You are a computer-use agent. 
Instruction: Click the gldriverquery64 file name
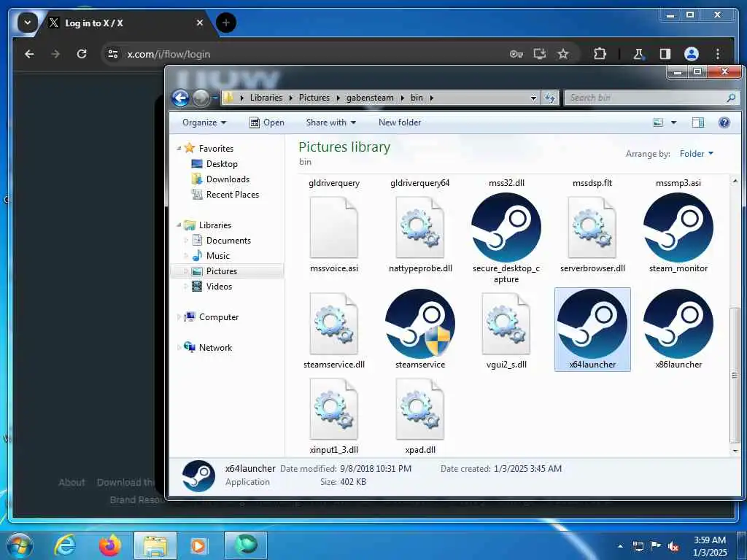pos(419,183)
